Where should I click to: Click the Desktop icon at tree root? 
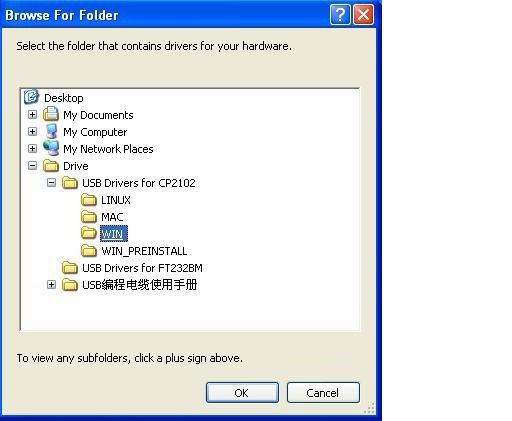point(31,97)
